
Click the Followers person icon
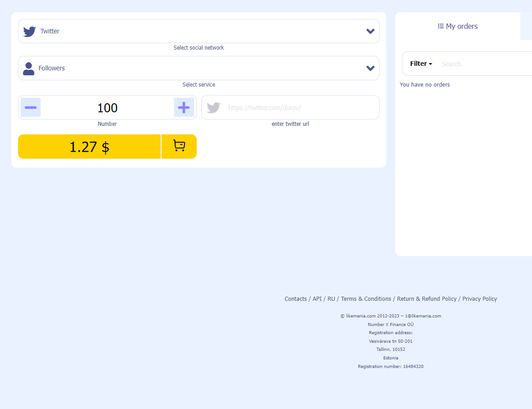pyautogui.click(x=28, y=69)
